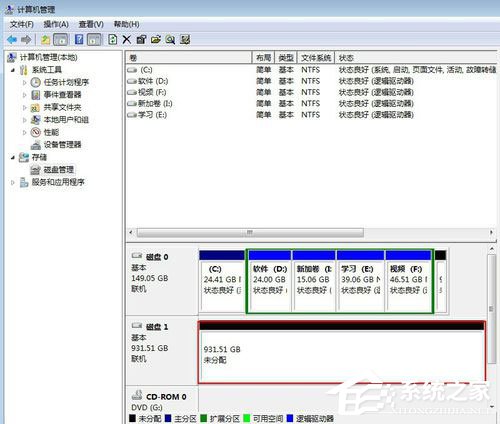Open the 操作(A) menu
The height and width of the screenshot is (424, 500).
pyautogui.click(x=56, y=24)
